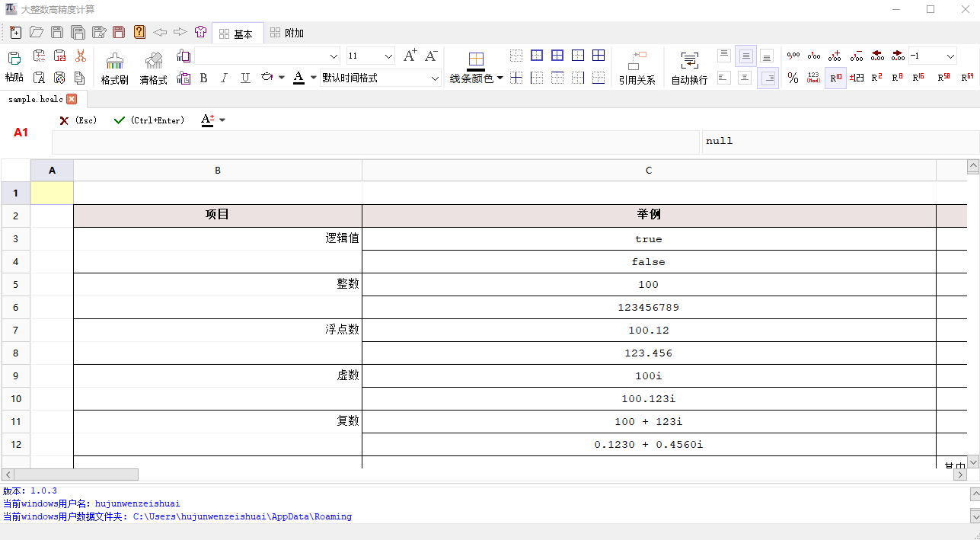This screenshot has width=980, height=540.
Task: Expand the formula bar A+ color dropdown arrow
Action: click(x=222, y=120)
